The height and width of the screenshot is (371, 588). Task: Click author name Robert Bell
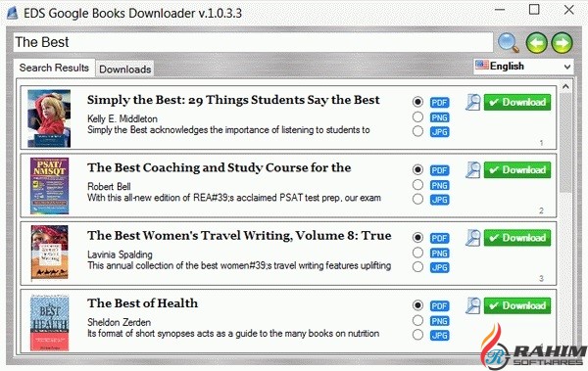[x=109, y=187]
